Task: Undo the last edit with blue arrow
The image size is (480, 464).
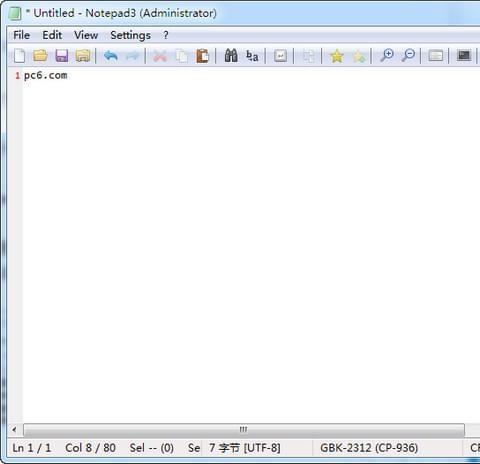Action: 111,56
